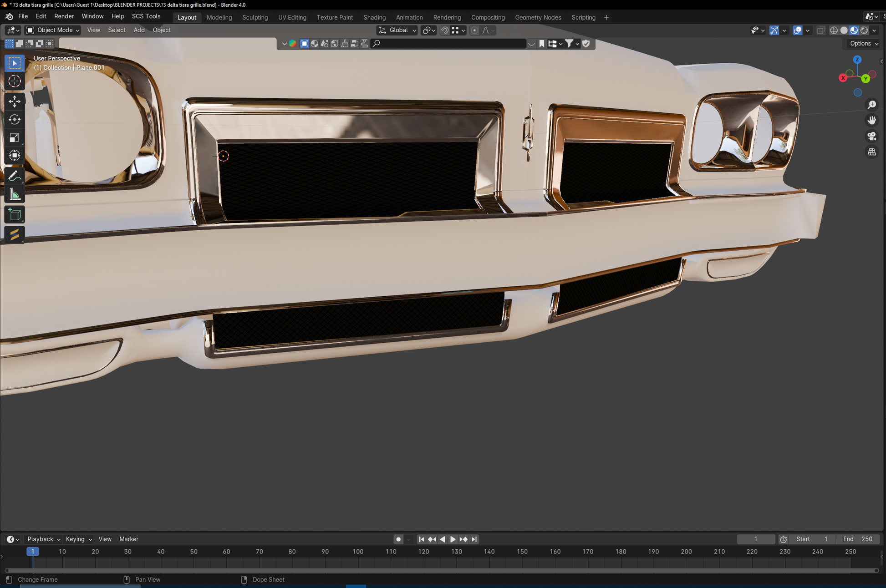Open Global transform orientation dropdown
The image size is (886, 588).
coord(397,30)
